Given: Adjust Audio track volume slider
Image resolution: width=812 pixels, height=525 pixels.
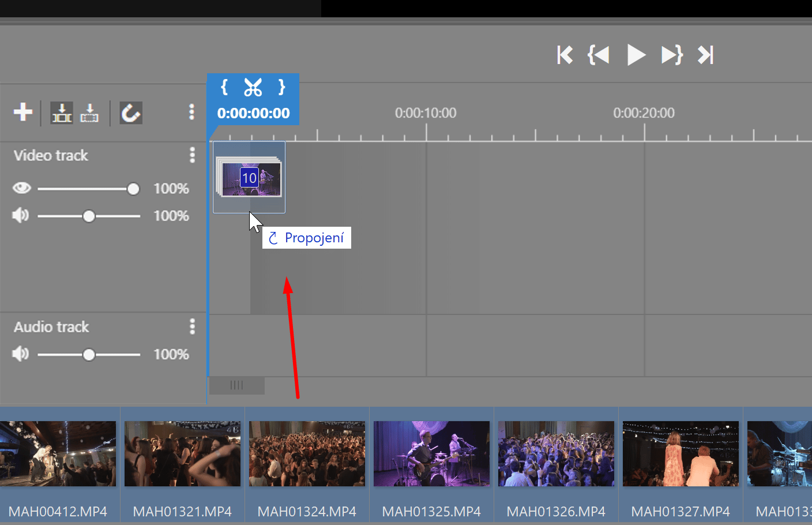Looking at the screenshot, I should 89,354.
